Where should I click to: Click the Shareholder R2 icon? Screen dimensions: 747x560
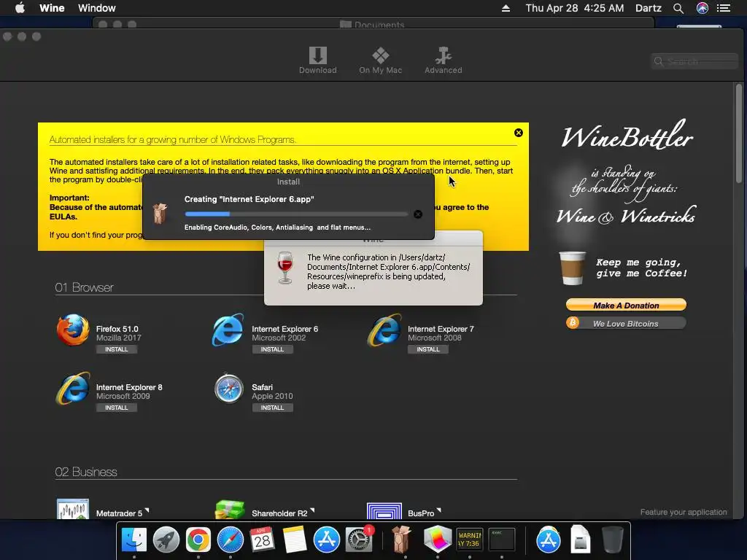pyautogui.click(x=230, y=509)
